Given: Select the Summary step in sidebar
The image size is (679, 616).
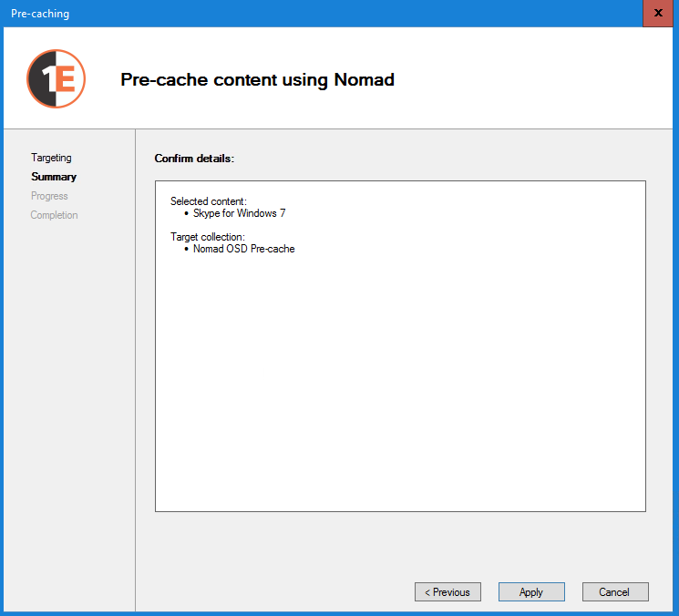Looking at the screenshot, I should click(54, 177).
